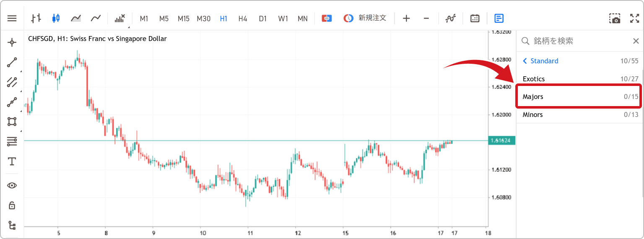Toggle the symbols list panel icon
This screenshot has height=239, width=644.
point(499,18)
